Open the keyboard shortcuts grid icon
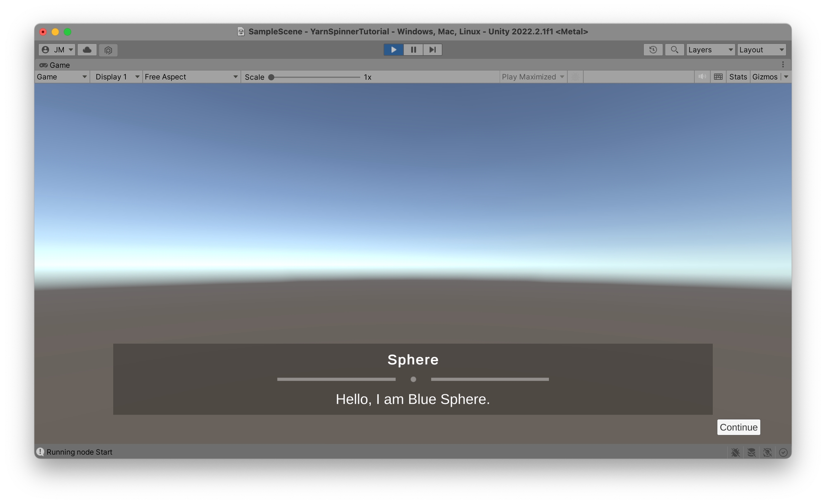The width and height of the screenshot is (826, 504). click(x=718, y=77)
